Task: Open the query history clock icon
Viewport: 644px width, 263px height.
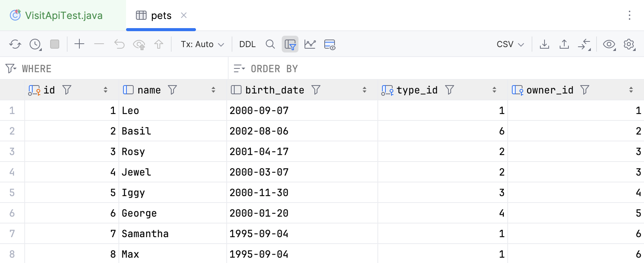Action: coord(35,44)
